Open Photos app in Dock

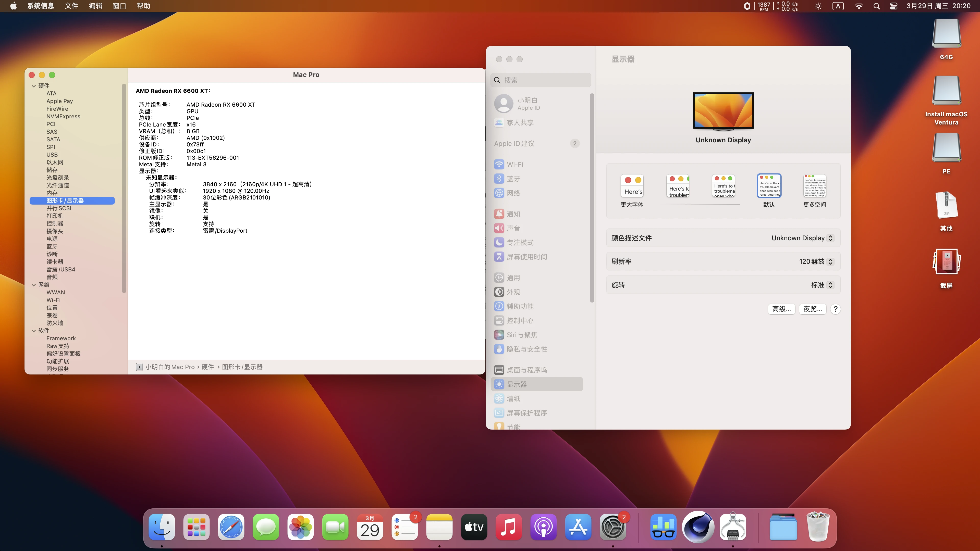click(301, 527)
